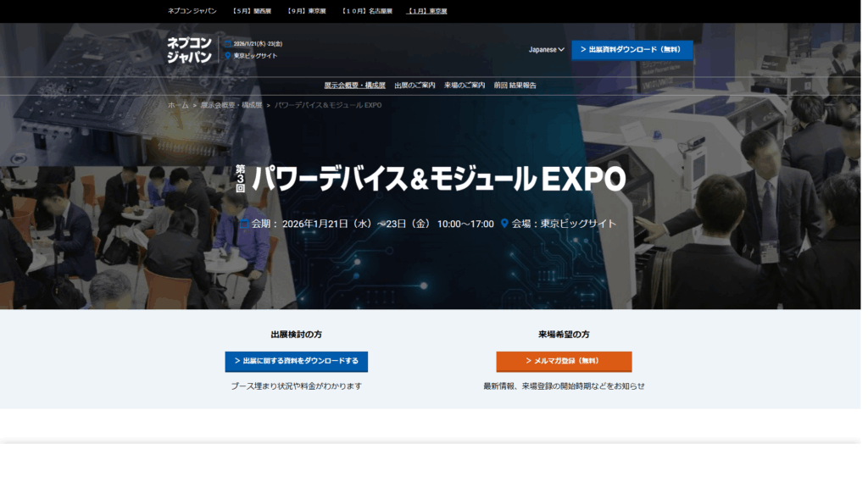Click the calendar icon beside the header dates
The width and height of the screenshot is (868, 488).
tap(227, 43)
